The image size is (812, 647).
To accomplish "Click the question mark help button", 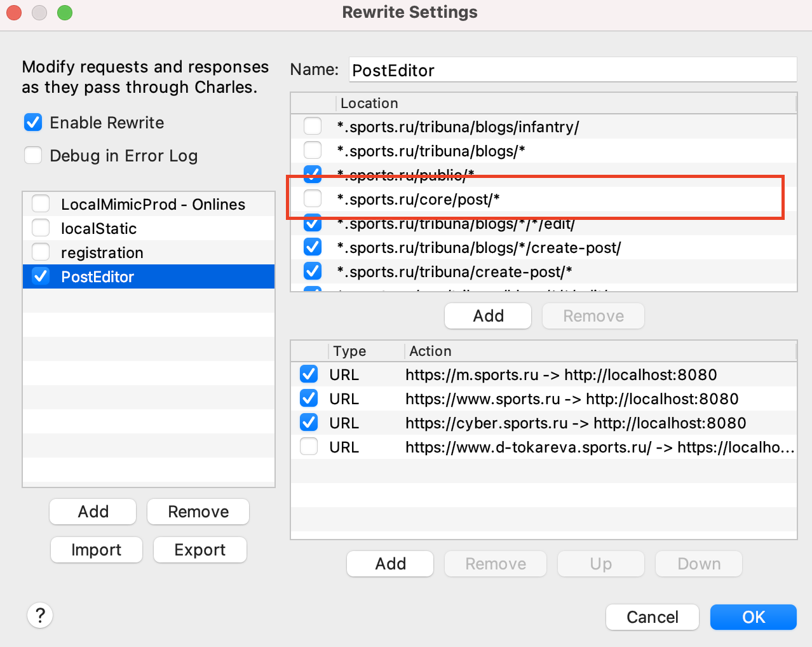I will (40, 615).
